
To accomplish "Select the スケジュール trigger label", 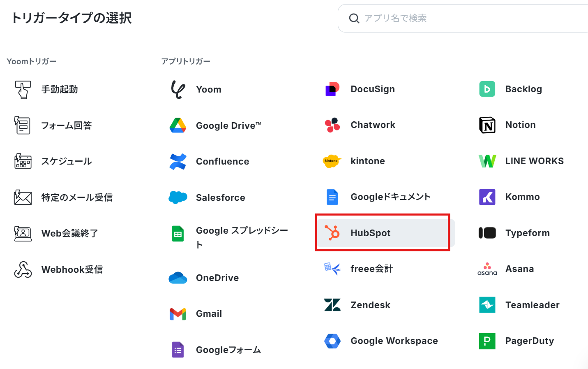I will pyautogui.click(x=67, y=161).
